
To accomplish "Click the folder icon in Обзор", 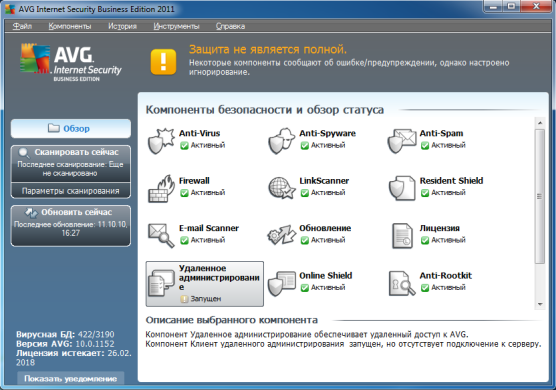I will (54, 128).
